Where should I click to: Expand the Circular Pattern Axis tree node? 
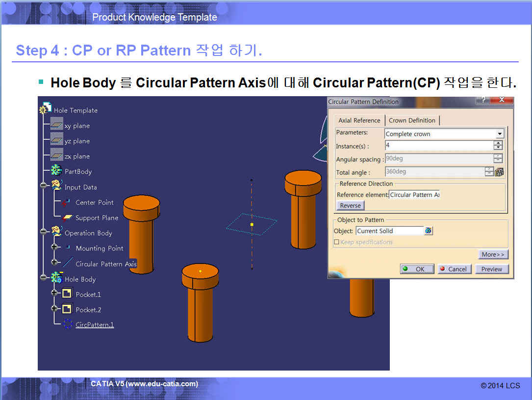click(x=54, y=262)
